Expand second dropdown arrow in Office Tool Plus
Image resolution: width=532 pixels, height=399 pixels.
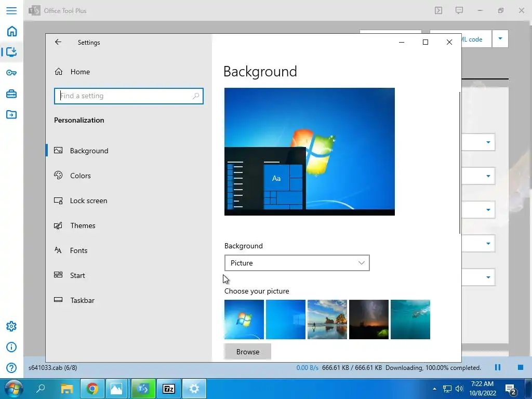click(x=488, y=176)
